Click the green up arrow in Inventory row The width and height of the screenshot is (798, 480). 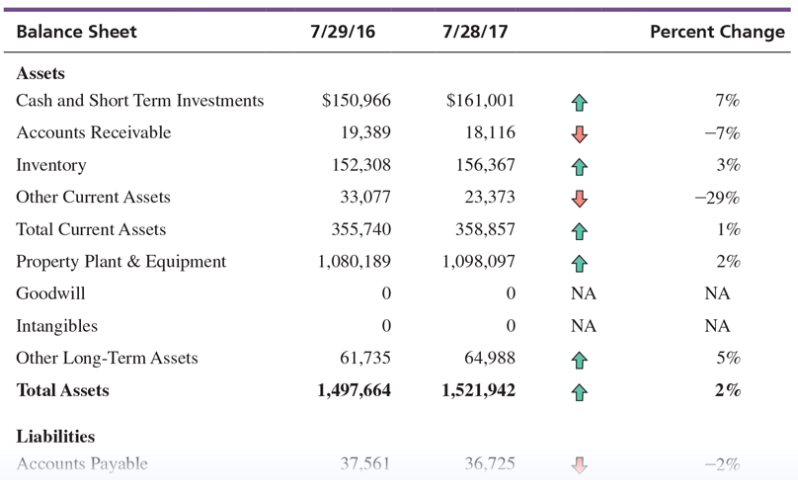pos(579,166)
